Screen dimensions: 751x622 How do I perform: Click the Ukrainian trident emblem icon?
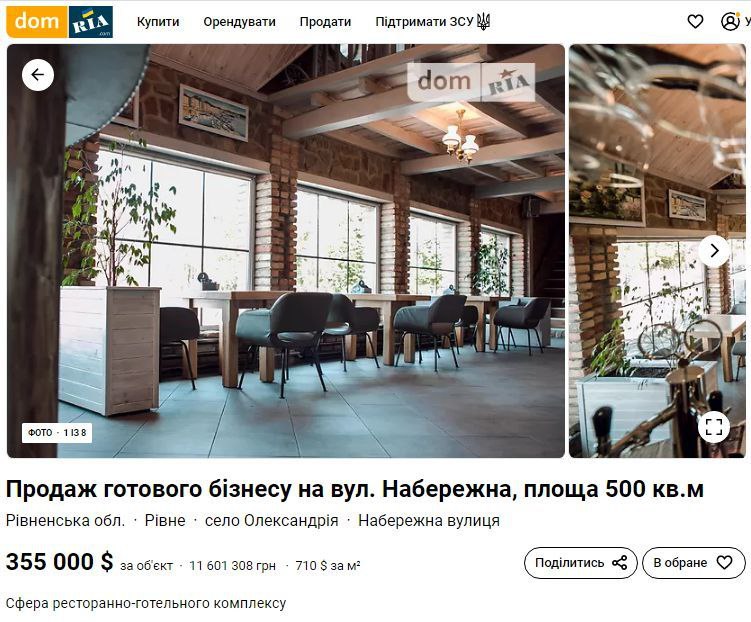[x=483, y=22]
